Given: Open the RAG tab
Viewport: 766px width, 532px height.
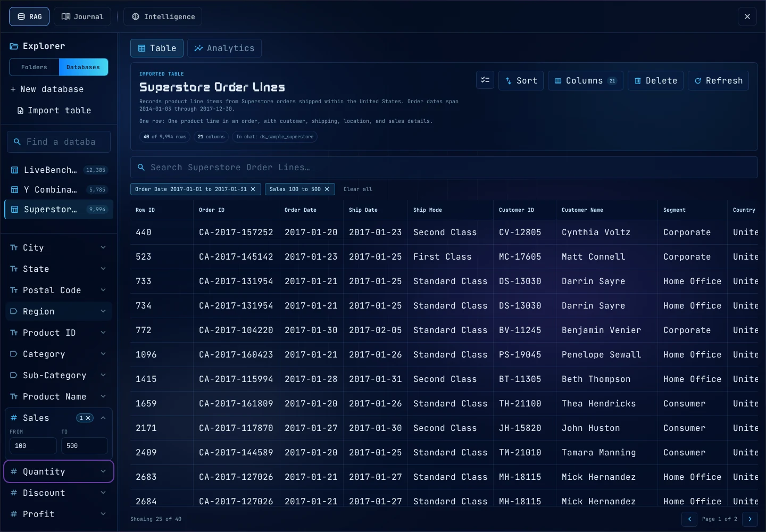Looking at the screenshot, I should [29, 16].
